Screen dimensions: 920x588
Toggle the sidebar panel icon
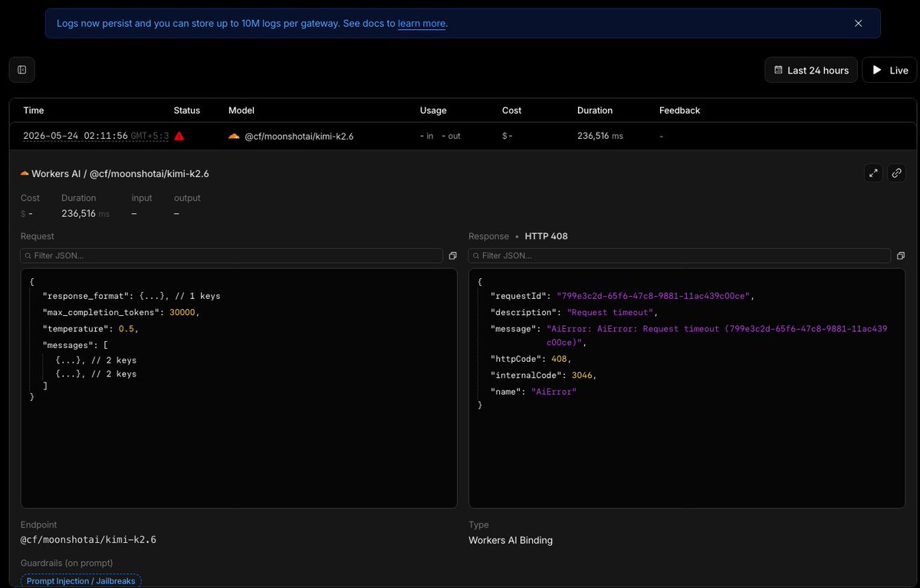point(22,70)
